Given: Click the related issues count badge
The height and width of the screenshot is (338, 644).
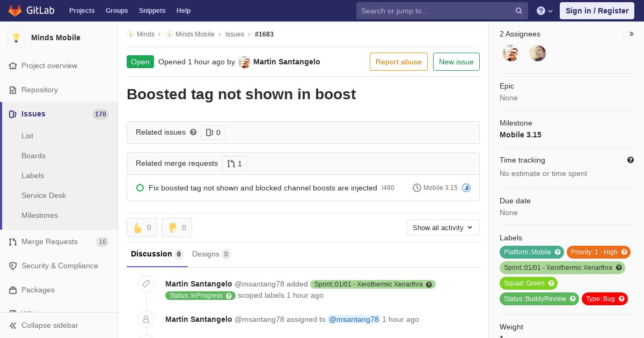Looking at the screenshot, I should tap(213, 133).
